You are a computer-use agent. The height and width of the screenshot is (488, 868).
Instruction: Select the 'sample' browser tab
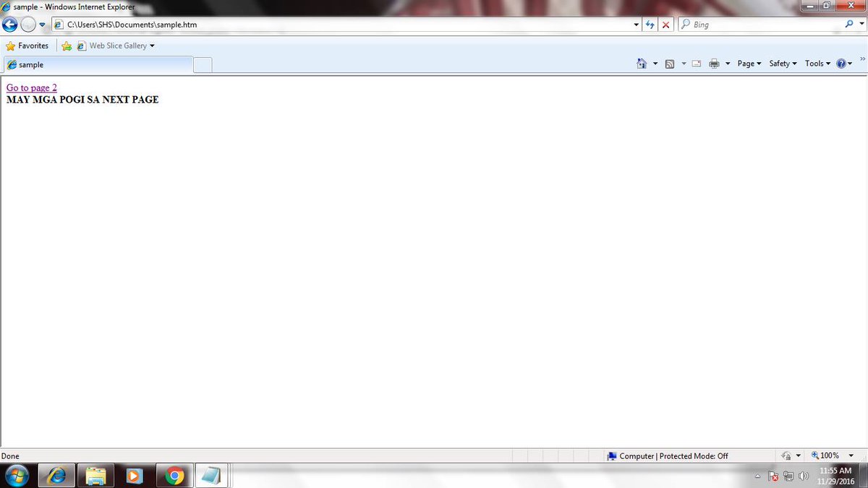(98, 64)
